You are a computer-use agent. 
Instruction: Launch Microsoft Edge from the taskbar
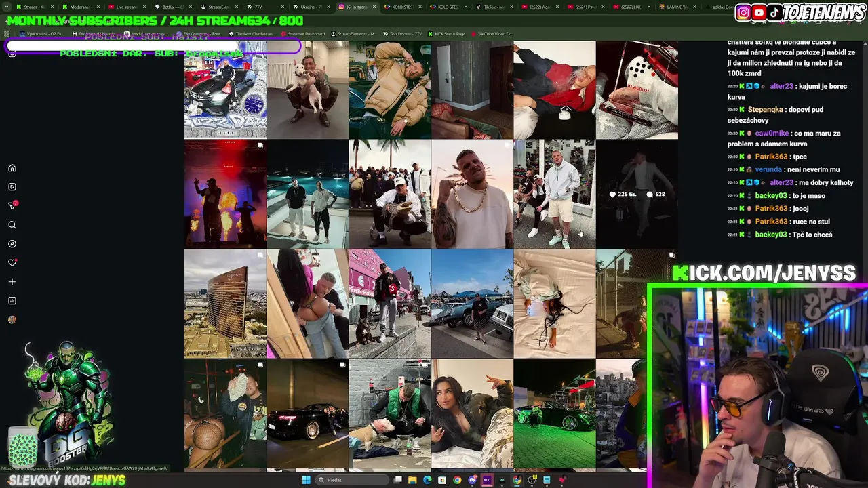coord(427,480)
